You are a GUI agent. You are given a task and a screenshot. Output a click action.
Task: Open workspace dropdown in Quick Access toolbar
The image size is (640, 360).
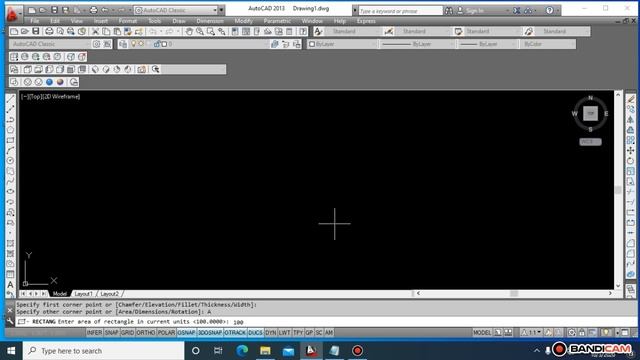215,10
